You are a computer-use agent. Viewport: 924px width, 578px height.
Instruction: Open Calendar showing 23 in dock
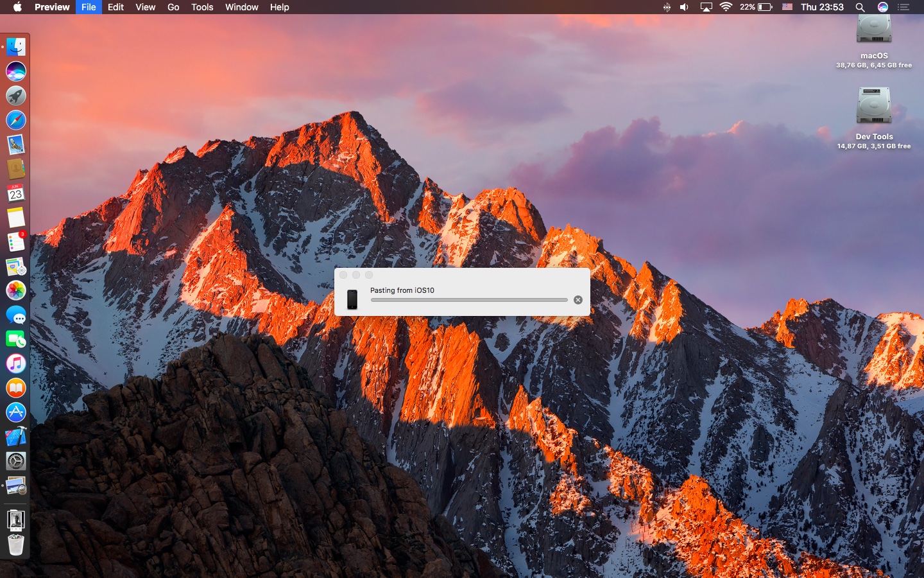coord(16,193)
